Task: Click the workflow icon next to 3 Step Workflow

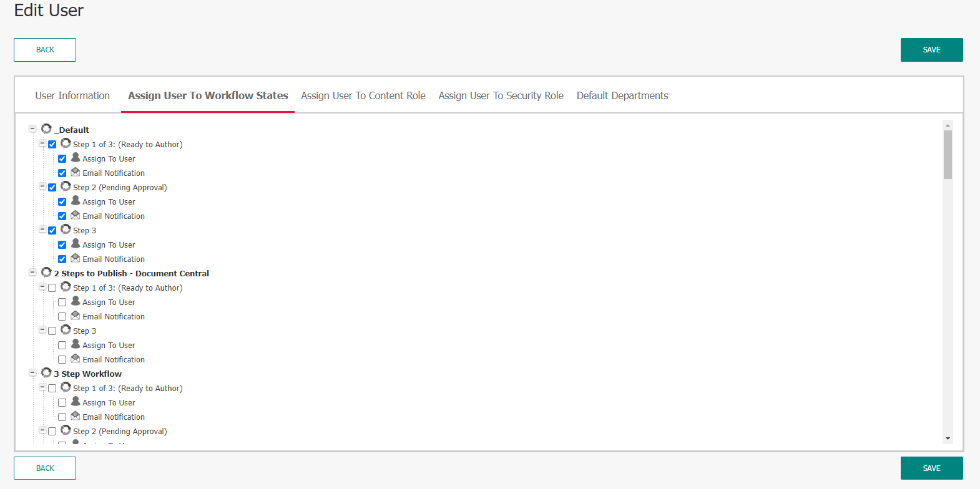Action: pyautogui.click(x=46, y=373)
